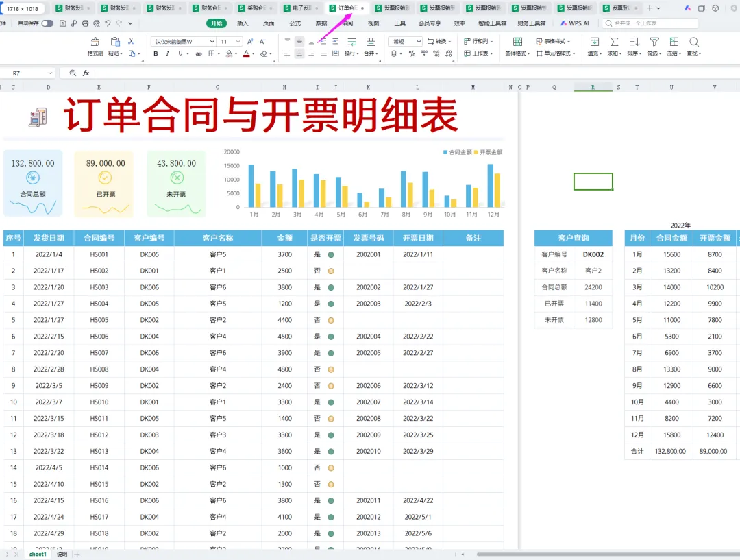Click the 转换 (convert) button
The image size is (740, 560).
(439, 42)
